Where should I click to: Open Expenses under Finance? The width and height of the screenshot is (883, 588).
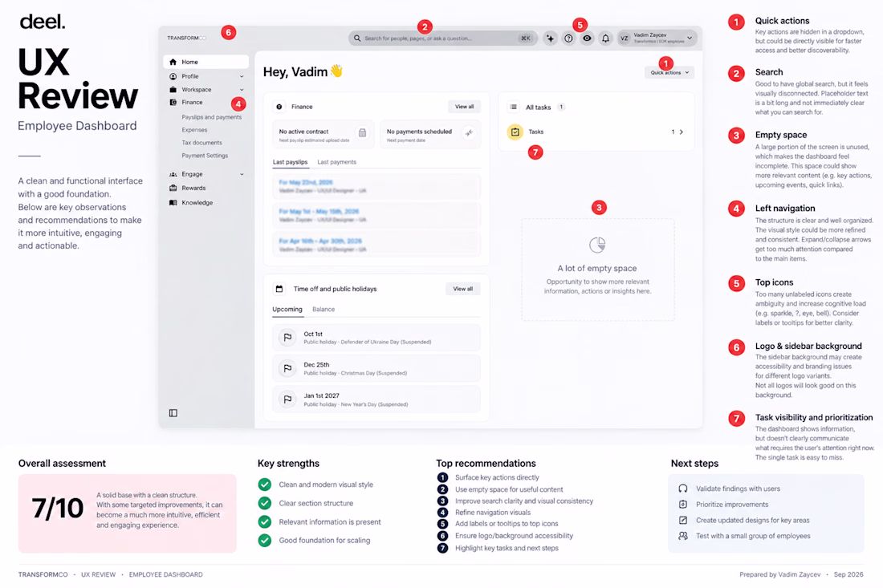(x=194, y=130)
